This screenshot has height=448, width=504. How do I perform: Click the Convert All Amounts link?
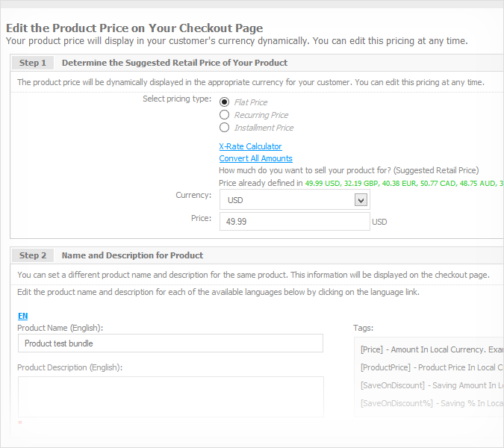255,158
